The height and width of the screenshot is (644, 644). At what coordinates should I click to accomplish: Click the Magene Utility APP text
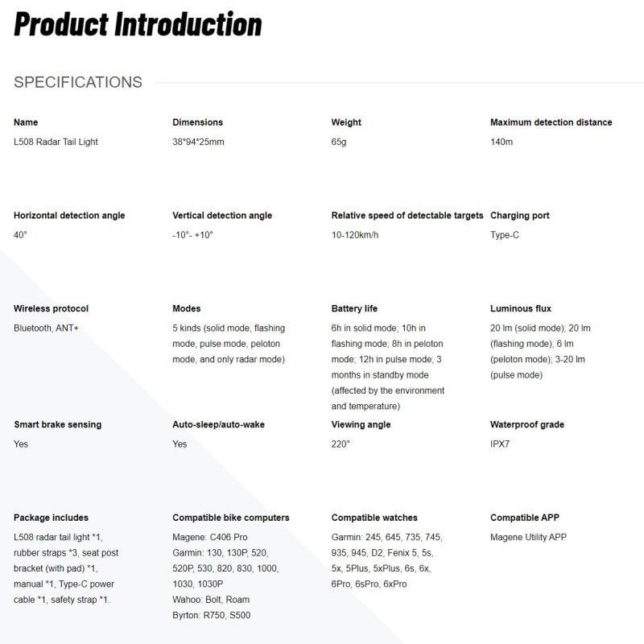point(529,537)
